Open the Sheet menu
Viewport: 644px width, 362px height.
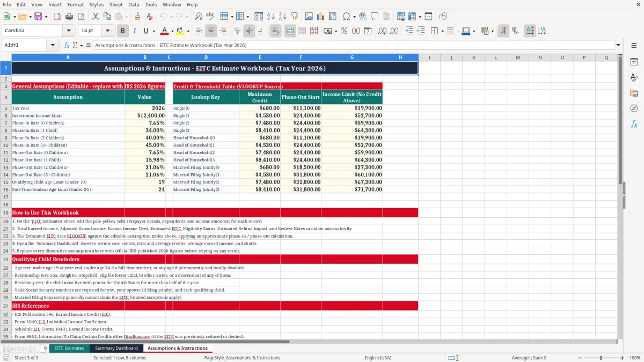pyautogui.click(x=116, y=4)
